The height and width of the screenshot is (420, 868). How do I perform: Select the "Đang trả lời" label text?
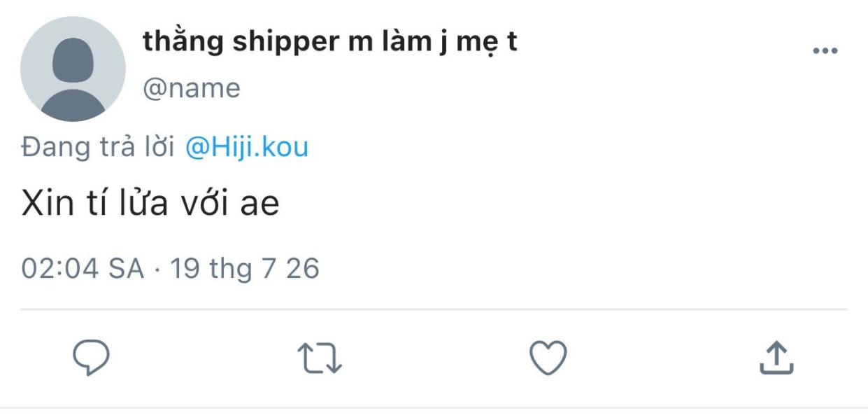click(98, 148)
